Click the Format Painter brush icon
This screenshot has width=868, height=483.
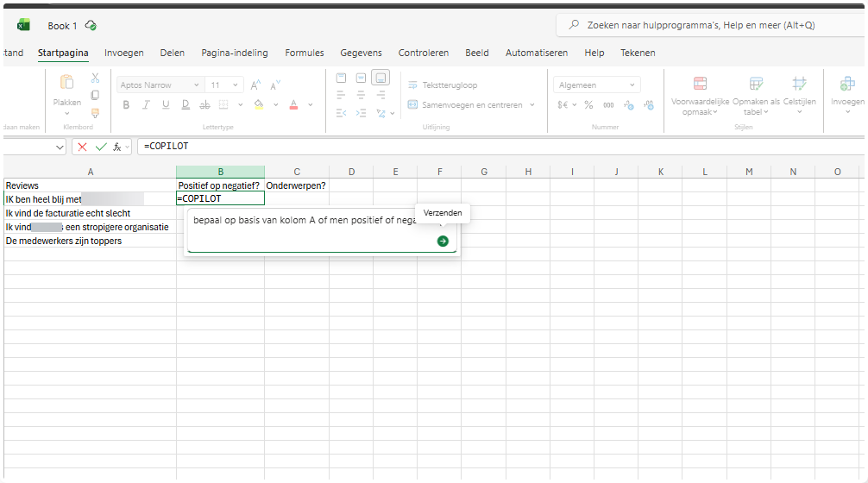[x=95, y=112]
